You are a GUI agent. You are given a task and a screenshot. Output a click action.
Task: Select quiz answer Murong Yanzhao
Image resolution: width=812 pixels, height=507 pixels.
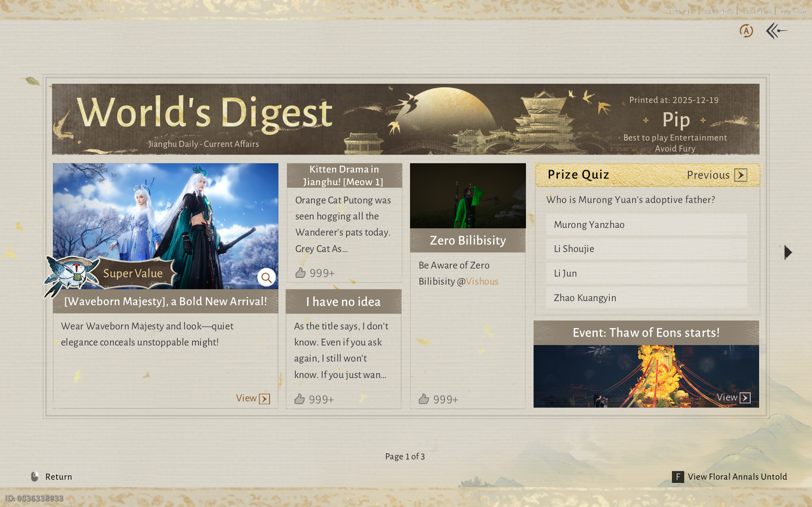pyautogui.click(x=646, y=225)
